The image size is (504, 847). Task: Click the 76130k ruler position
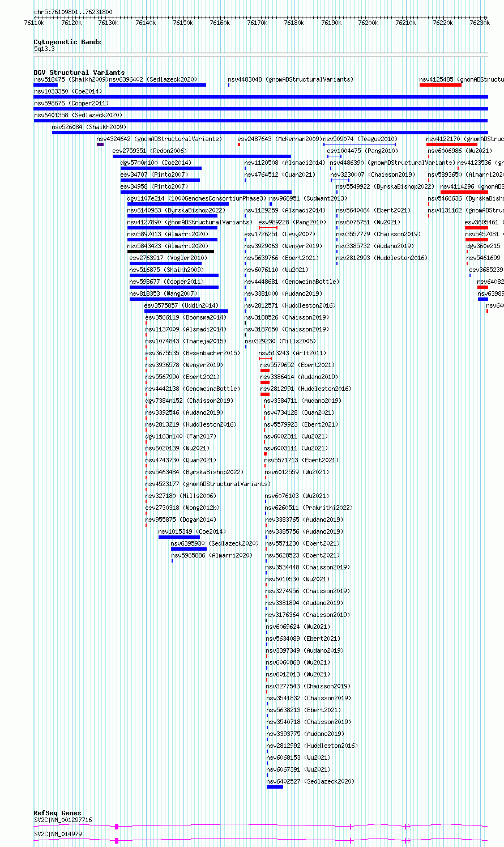pos(108,23)
